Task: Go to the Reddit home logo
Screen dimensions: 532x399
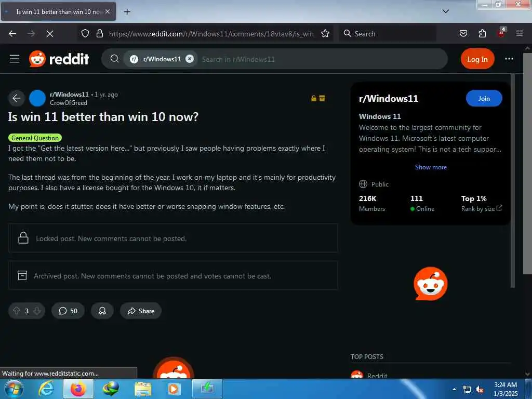Action: (x=59, y=59)
